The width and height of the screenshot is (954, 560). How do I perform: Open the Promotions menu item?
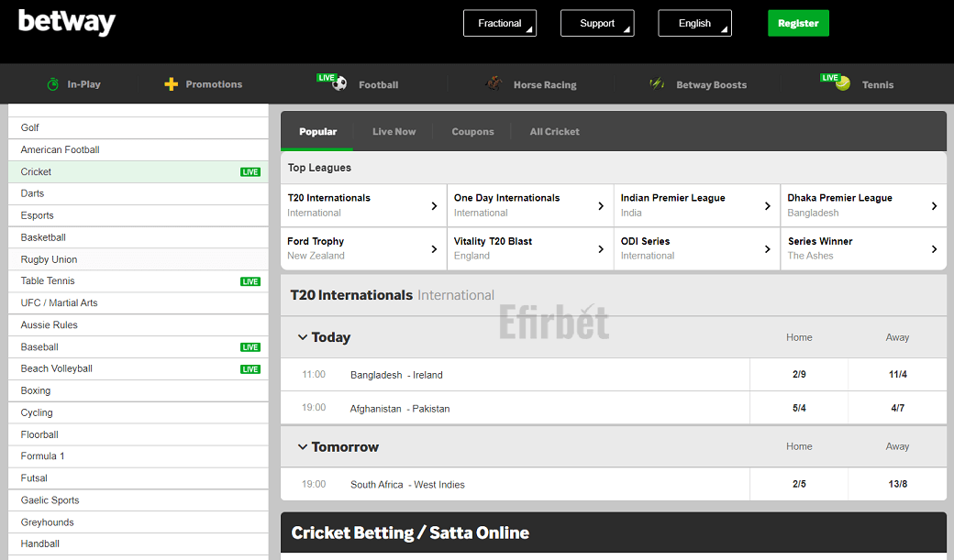pos(214,84)
